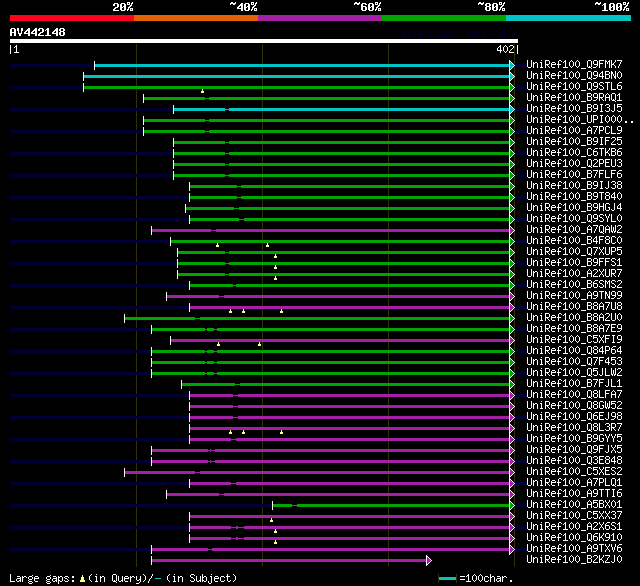The image size is (640, 586).
Task: Click the magenta arrowhead ending the B2KZJ0 alignment
Action: coord(429,560)
